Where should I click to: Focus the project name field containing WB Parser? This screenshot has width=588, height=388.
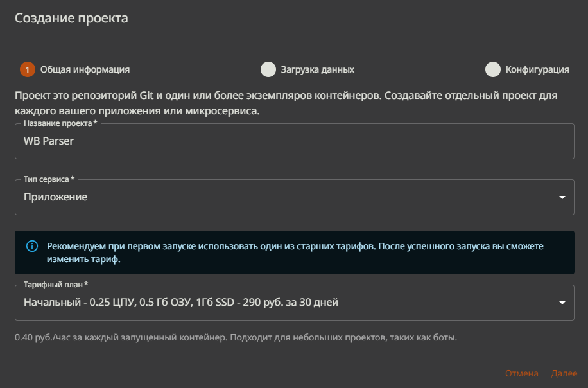tap(294, 141)
